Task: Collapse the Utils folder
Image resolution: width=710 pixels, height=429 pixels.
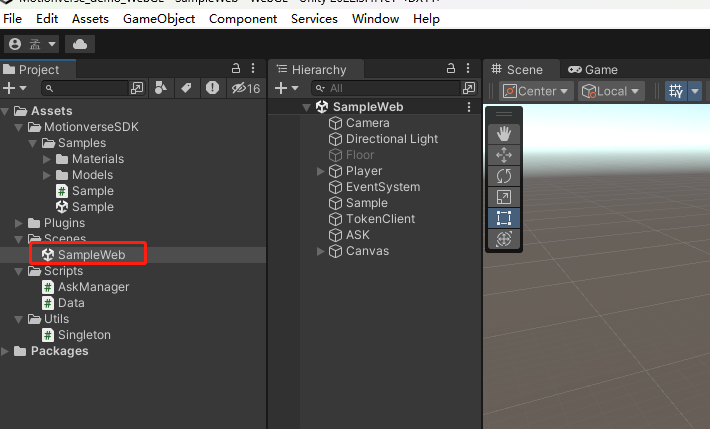Action: pyautogui.click(x=19, y=319)
